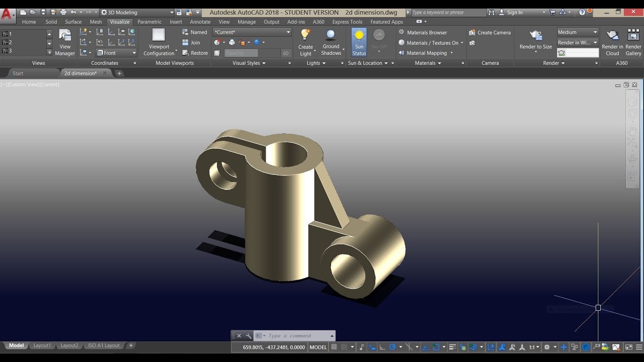The width and height of the screenshot is (644, 362).
Task: Click the Help question mark icon
Action: click(x=582, y=12)
